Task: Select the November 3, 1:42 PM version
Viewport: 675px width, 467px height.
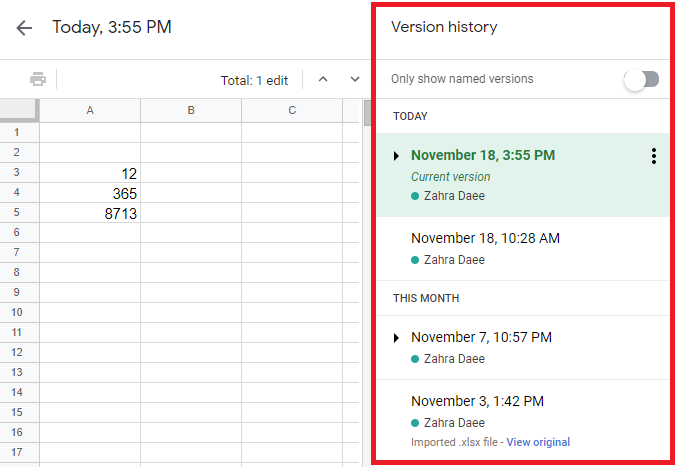Action: pyautogui.click(x=477, y=401)
